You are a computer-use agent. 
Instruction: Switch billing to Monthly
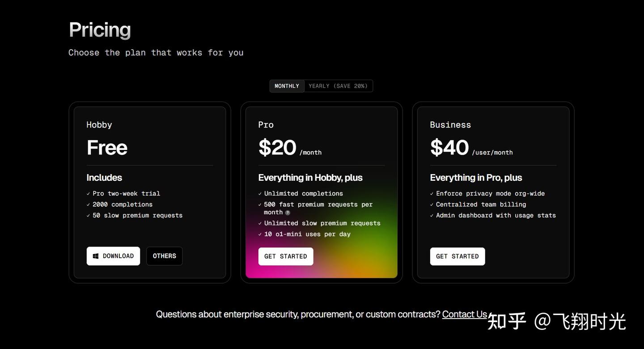[287, 86]
